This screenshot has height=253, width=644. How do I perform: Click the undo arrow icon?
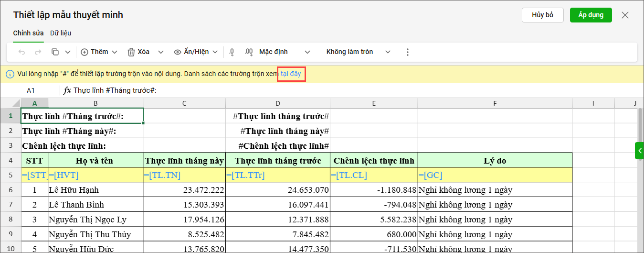[21, 52]
